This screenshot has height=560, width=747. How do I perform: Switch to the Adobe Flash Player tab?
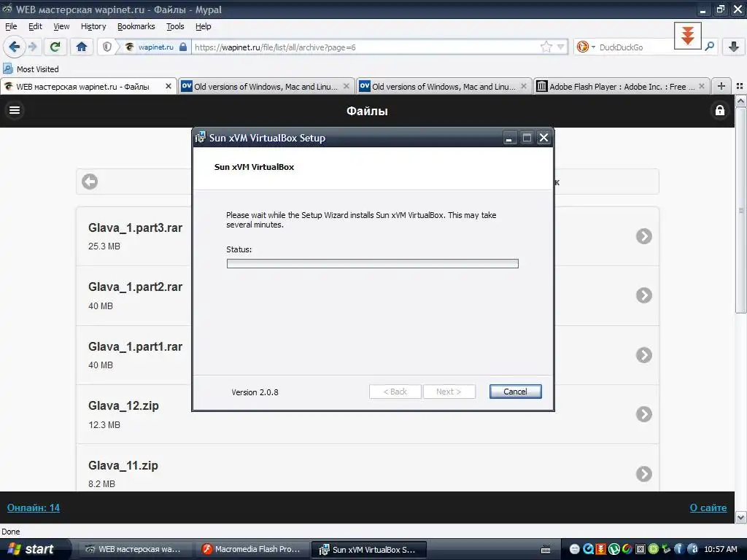pyautogui.click(x=622, y=86)
